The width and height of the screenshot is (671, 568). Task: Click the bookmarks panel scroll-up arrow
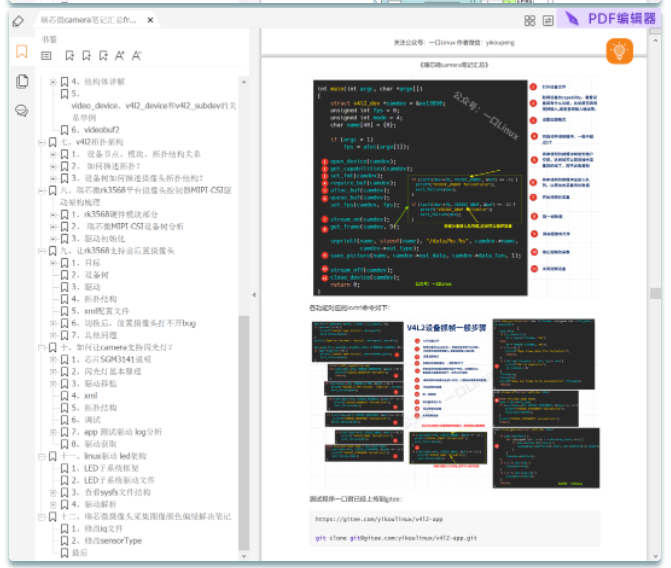(x=244, y=82)
